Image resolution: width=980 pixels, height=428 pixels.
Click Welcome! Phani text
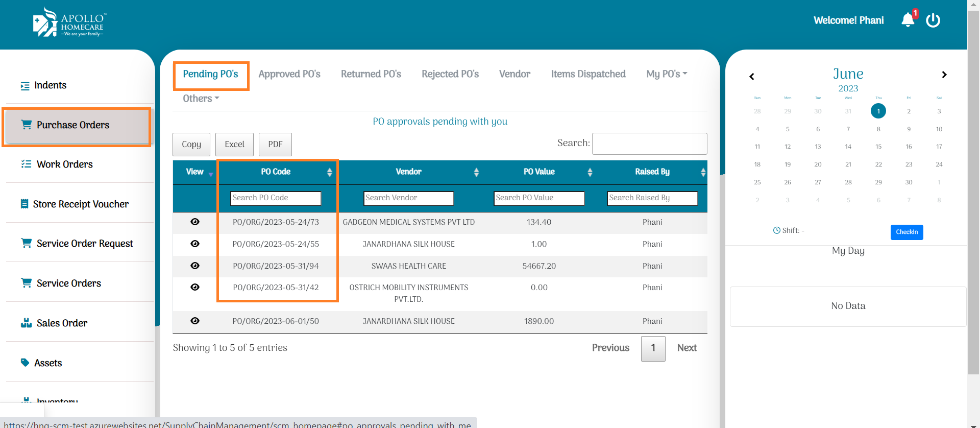pyautogui.click(x=849, y=20)
